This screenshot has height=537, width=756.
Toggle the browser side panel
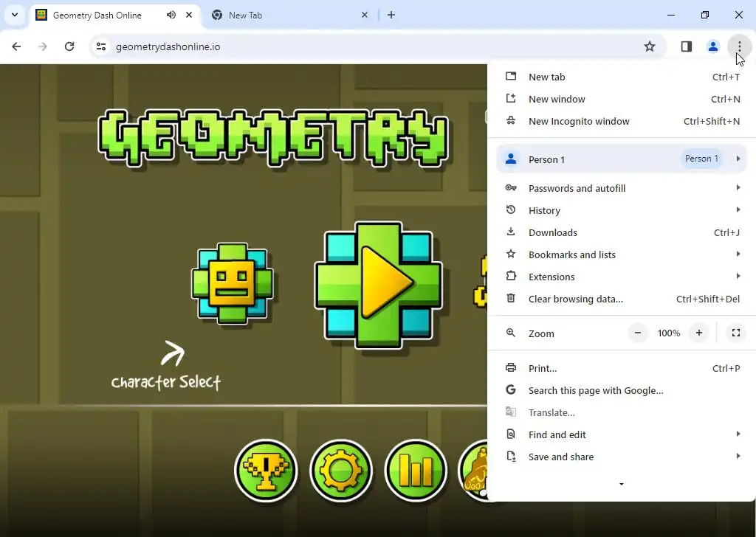(x=686, y=46)
